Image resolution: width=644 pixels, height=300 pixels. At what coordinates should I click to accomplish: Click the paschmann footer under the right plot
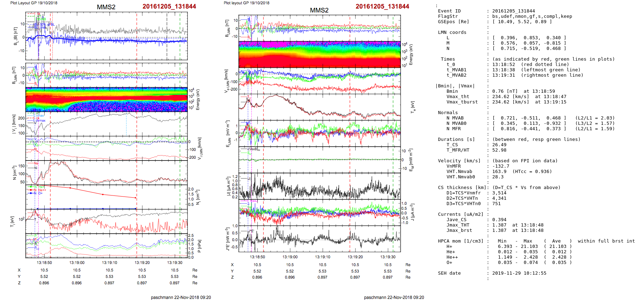coord(394,297)
